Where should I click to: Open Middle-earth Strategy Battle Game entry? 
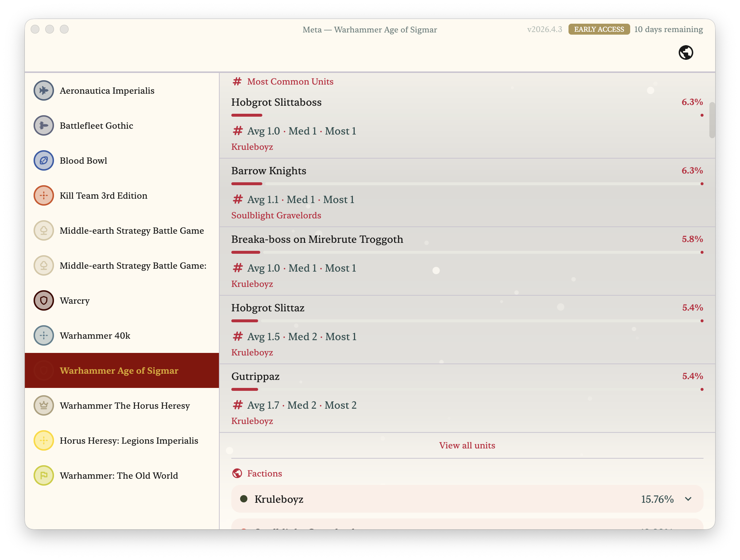coord(131,231)
